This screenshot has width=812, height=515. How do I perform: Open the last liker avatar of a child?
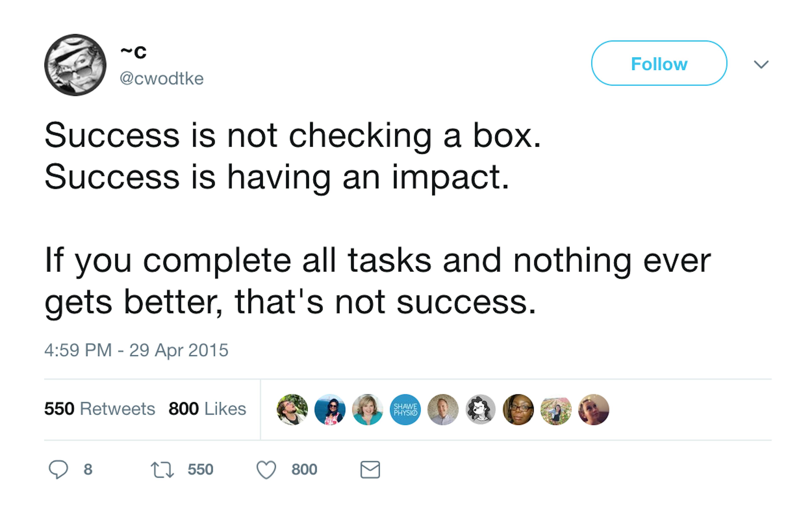click(594, 409)
